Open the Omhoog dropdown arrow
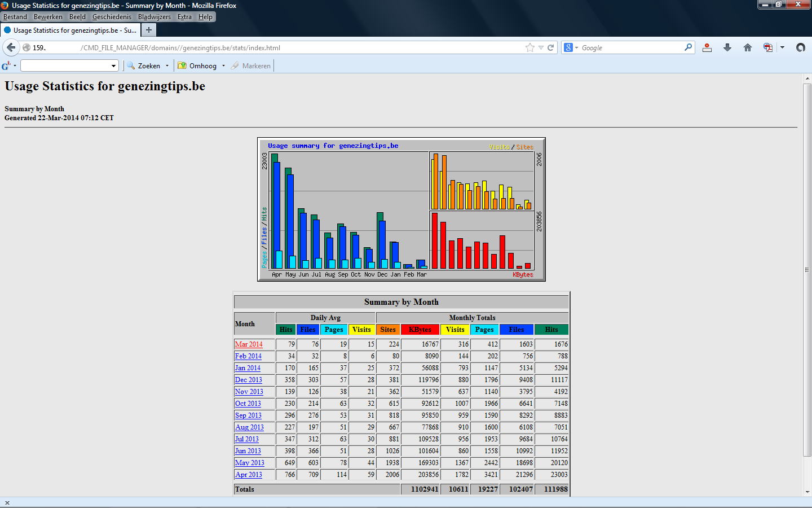812x508 pixels. [x=223, y=66]
